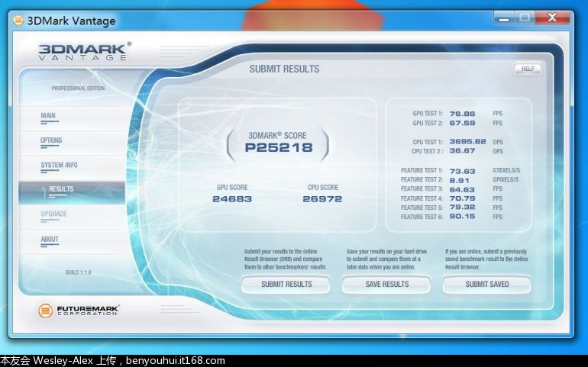Minimize the 3DMark Vantage window
Image resolution: width=588 pixels, height=367 pixels.
504,18
